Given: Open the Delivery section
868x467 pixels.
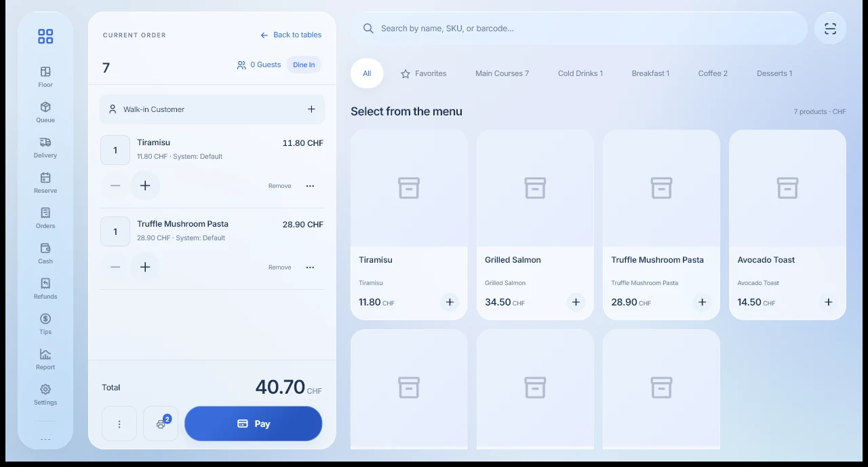Looking at the screenshot, I should pos(45,147).
